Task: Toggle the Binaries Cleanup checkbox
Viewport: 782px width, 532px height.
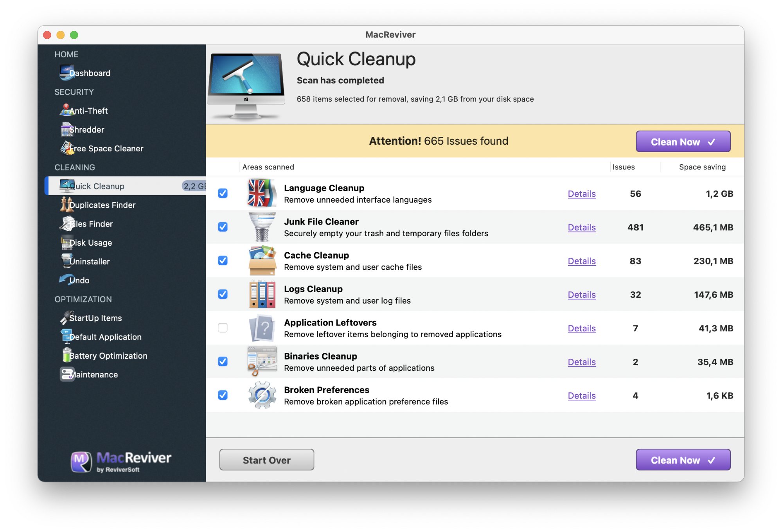Action: pos(223,361)
